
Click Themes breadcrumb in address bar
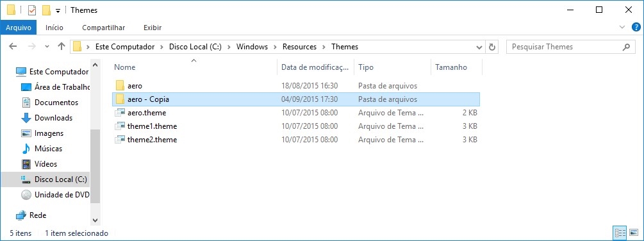click(345, 47)
